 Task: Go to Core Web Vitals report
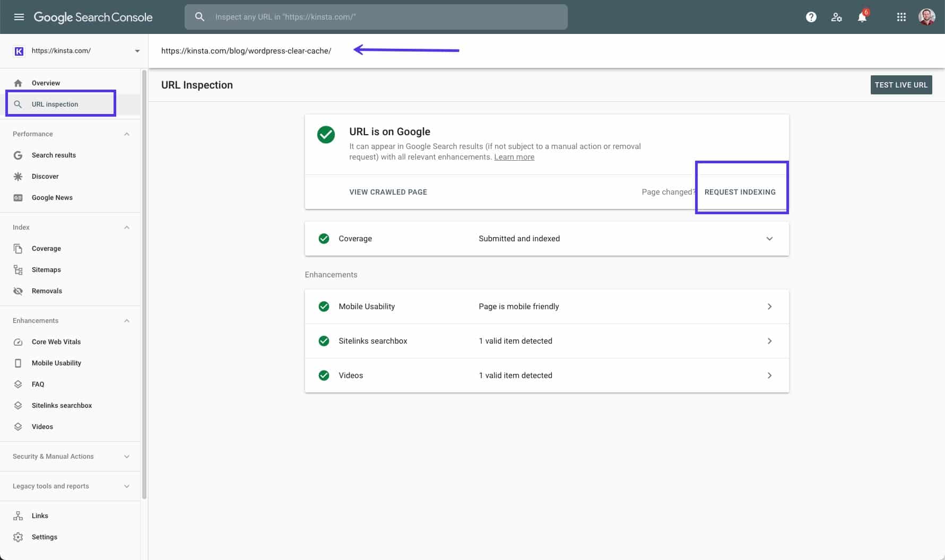56,342
